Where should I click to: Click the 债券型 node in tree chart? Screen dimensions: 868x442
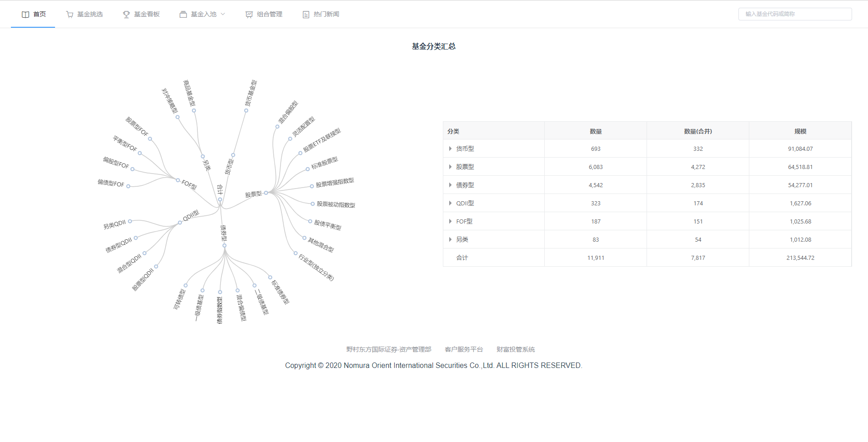224,246
